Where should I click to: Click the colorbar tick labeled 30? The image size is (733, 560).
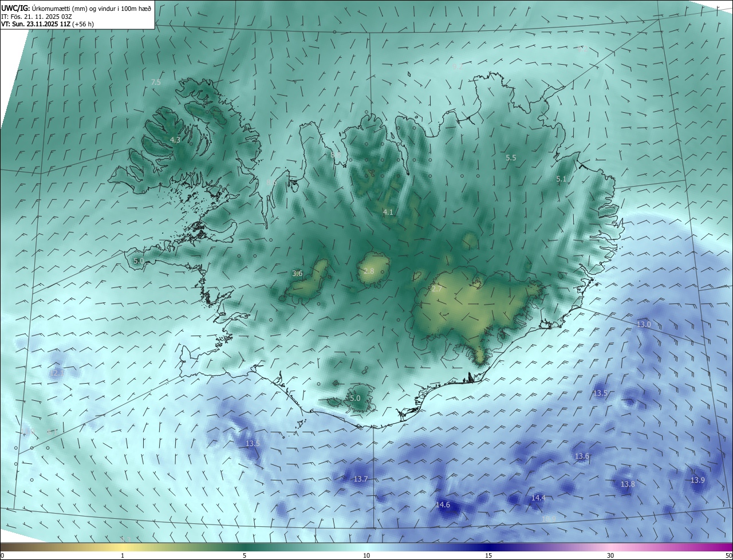[x=610, y=555]
